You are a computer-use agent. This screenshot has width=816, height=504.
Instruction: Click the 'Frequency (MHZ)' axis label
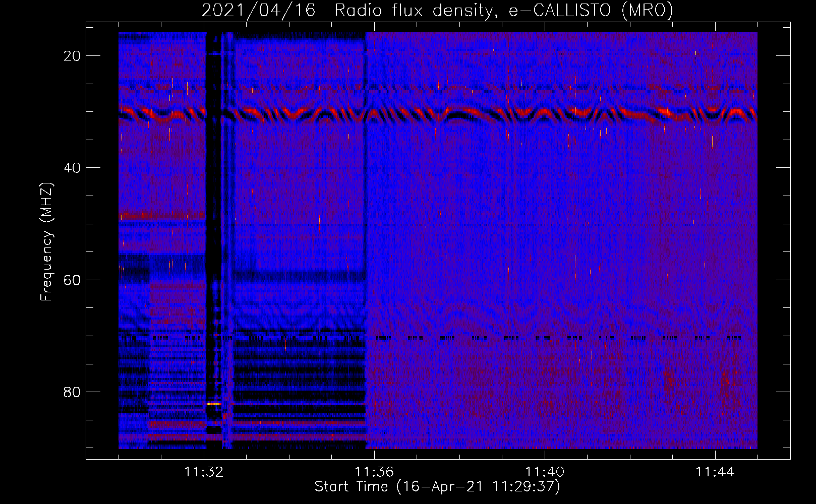tap(47, 242)
